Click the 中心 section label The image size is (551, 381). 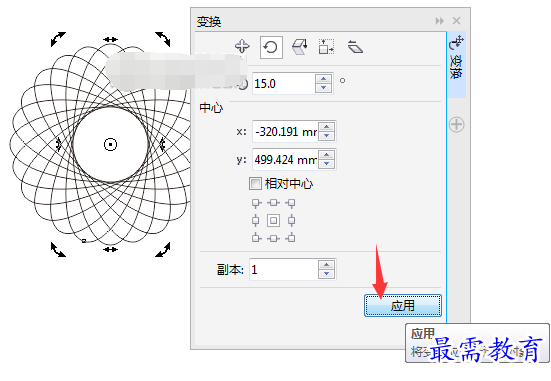211,108
